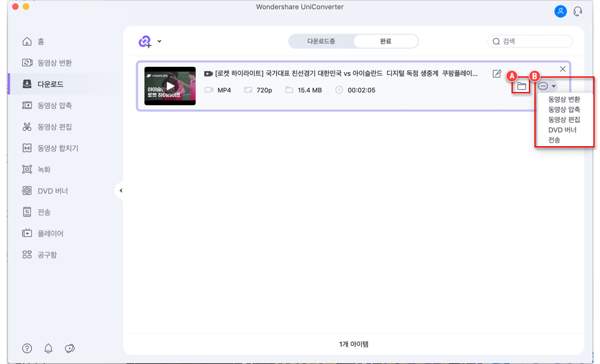Open the file location folder icon

pos(522,87)
